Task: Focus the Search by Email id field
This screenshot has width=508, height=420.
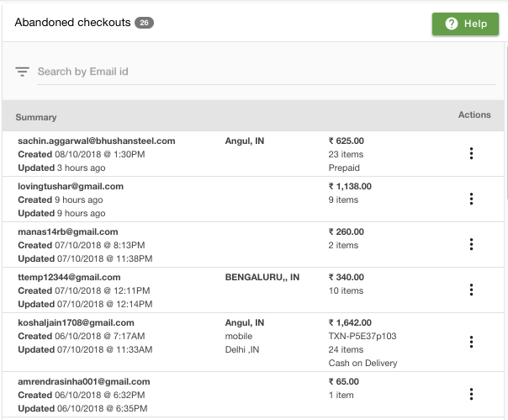Action: (x=266, y=72)
